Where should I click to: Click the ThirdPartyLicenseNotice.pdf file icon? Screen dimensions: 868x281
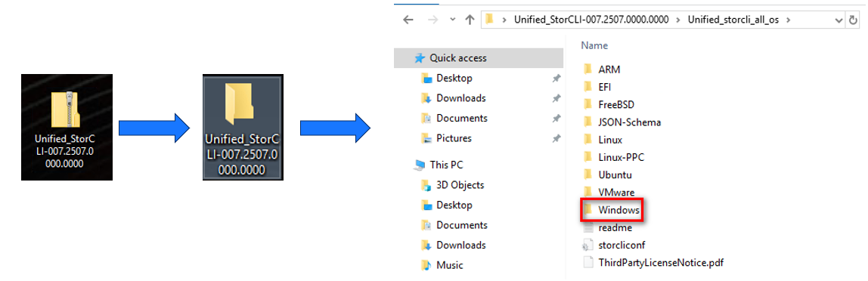[x=588, y=261]
